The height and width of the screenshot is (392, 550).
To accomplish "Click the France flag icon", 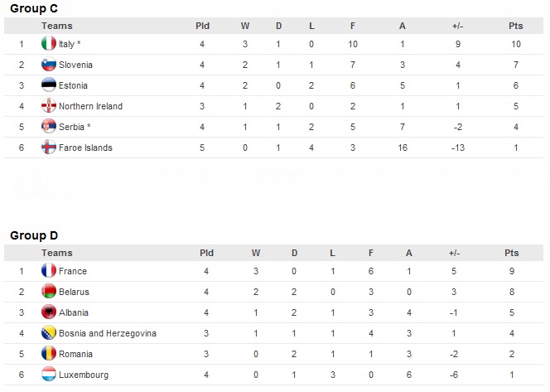I will pyautogui.click(x=49, y=270).
